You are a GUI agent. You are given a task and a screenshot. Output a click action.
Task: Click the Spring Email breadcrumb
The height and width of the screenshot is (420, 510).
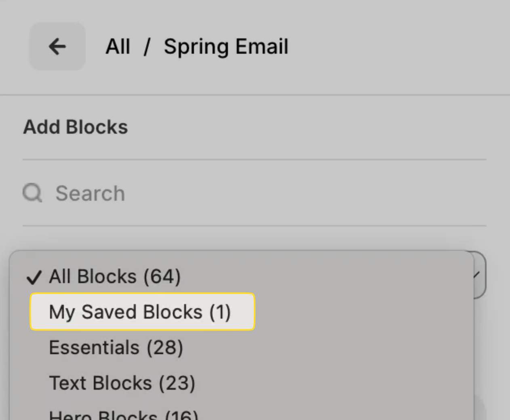click(226, 46)
